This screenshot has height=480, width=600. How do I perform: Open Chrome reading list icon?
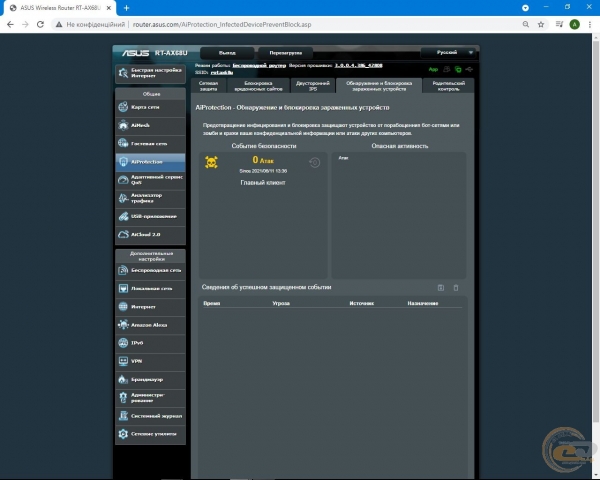[559, 24]
